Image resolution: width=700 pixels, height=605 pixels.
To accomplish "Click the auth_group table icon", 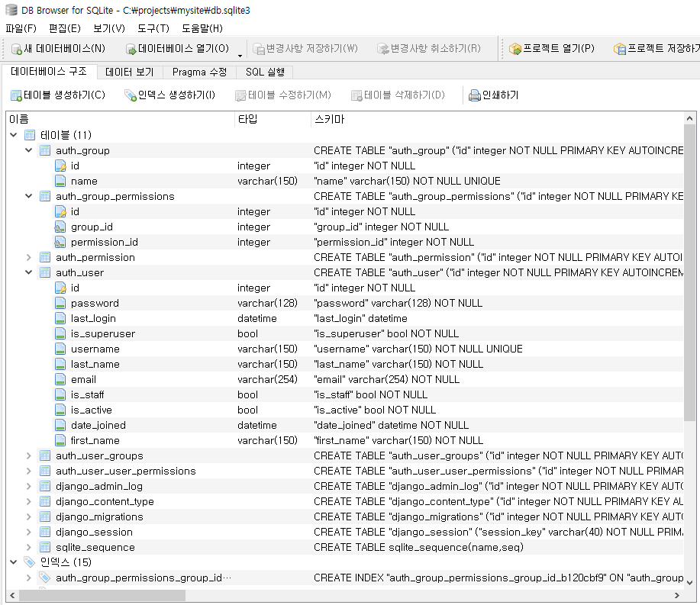I will (45, 151).
